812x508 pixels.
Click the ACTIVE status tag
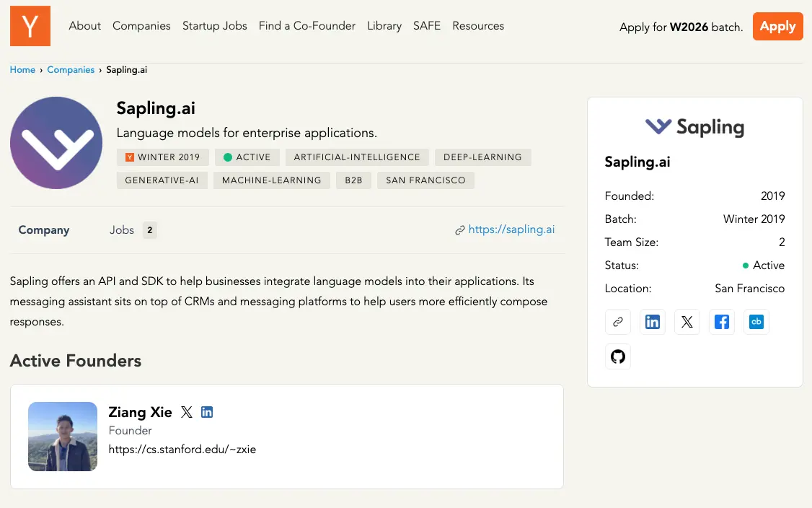247,157
